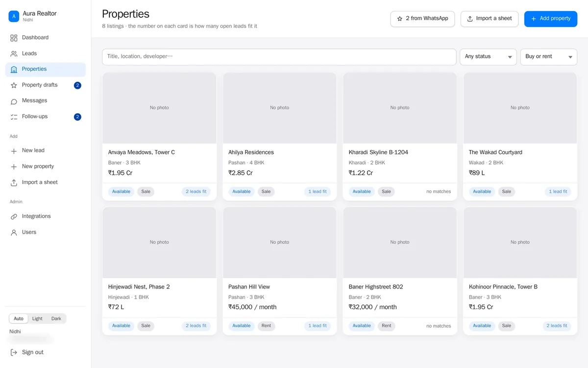
Task: Click 2 leads fit on Anvaya Meadows card
Action: pos(196,192)
